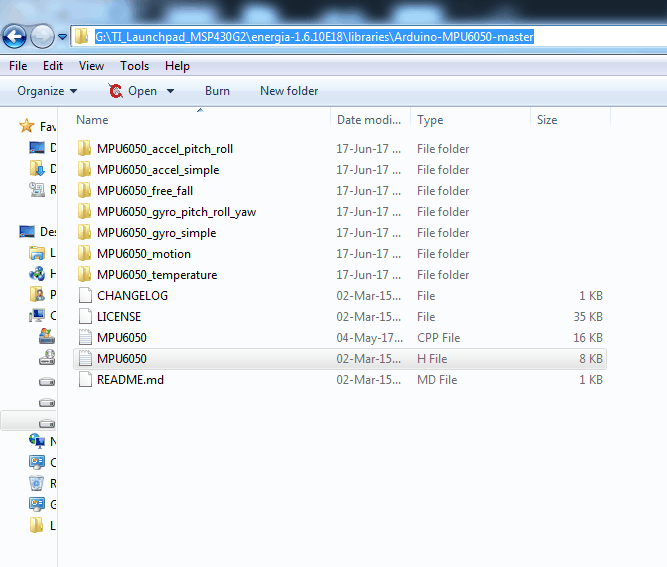Click the Burn toolbar button
The height and width of the screenshot is (567, 667).
(x=217, y=91)
